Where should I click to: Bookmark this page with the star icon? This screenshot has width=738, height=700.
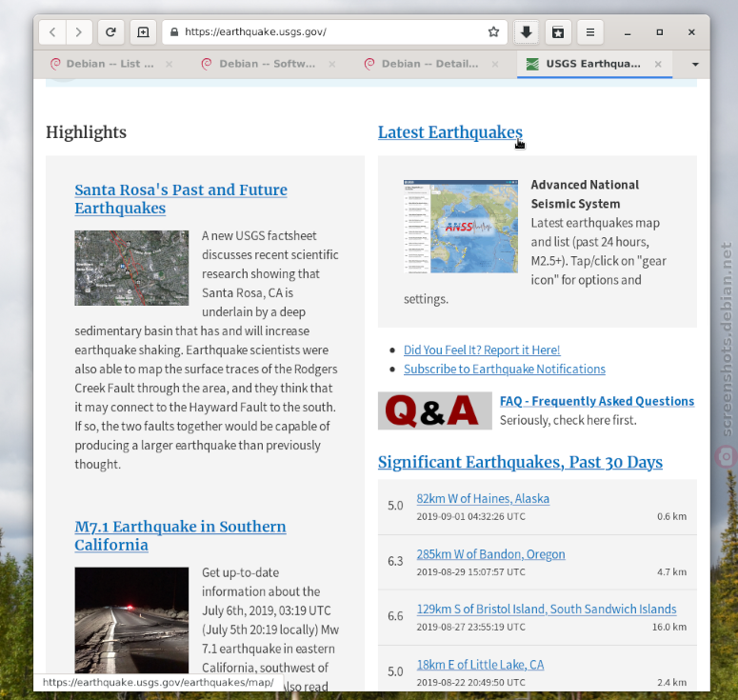pos(493,32)
